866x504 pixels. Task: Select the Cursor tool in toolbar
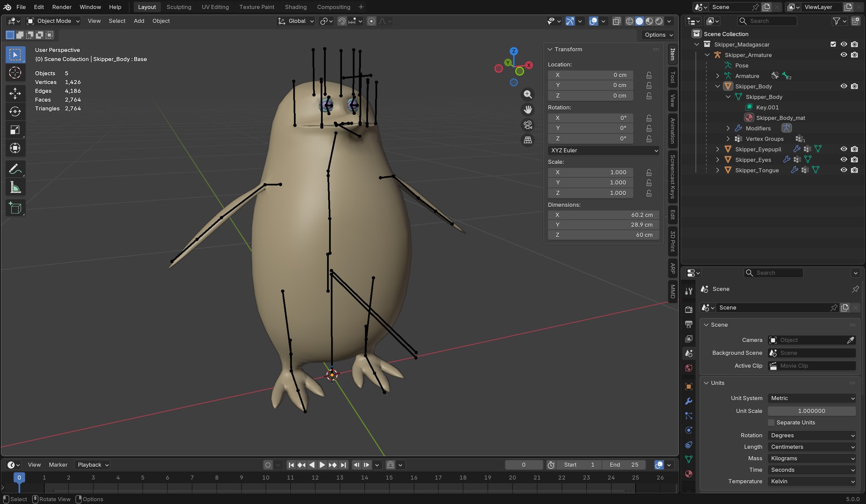tap(15, 73)
